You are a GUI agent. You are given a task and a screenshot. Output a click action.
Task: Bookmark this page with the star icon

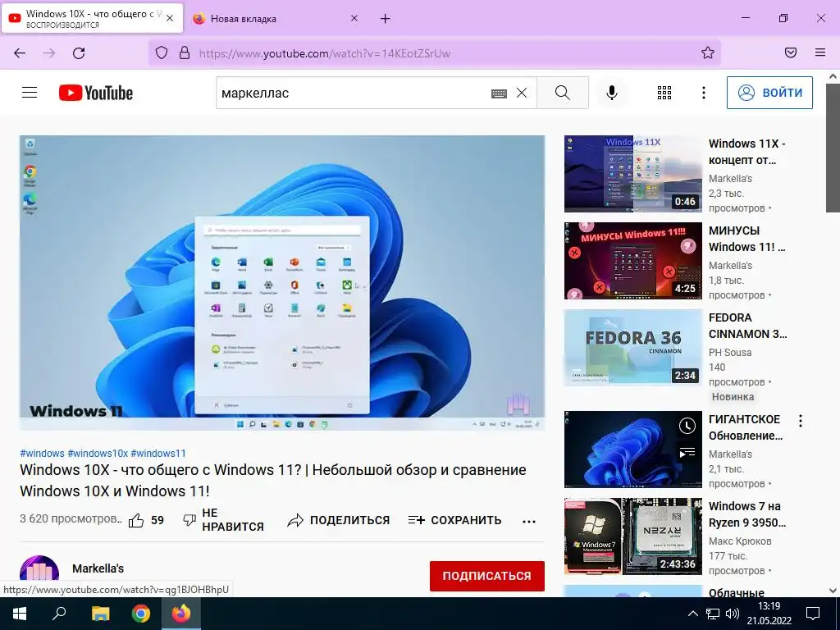(708, 53)
